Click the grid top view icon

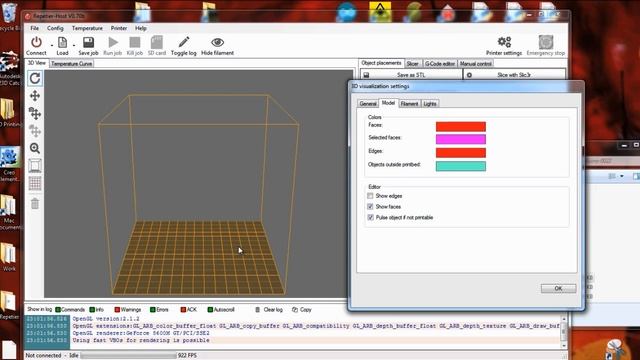coord(35,183)
